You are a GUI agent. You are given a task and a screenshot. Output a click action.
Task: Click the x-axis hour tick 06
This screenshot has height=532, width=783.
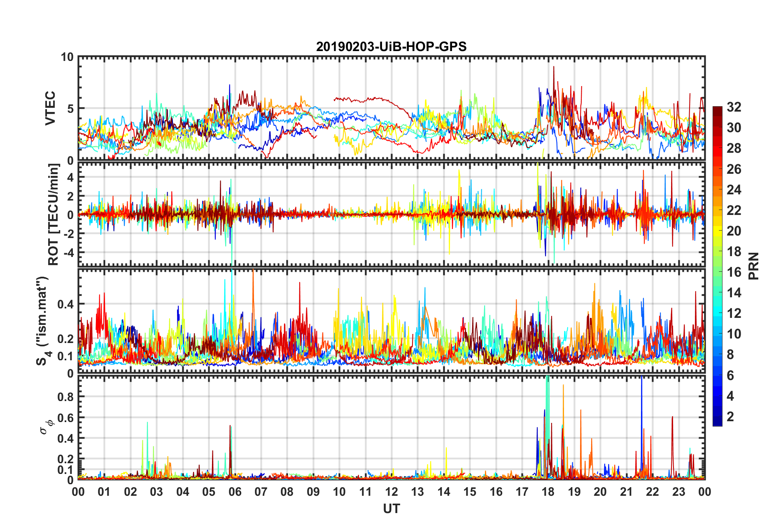tap(235, 492)
